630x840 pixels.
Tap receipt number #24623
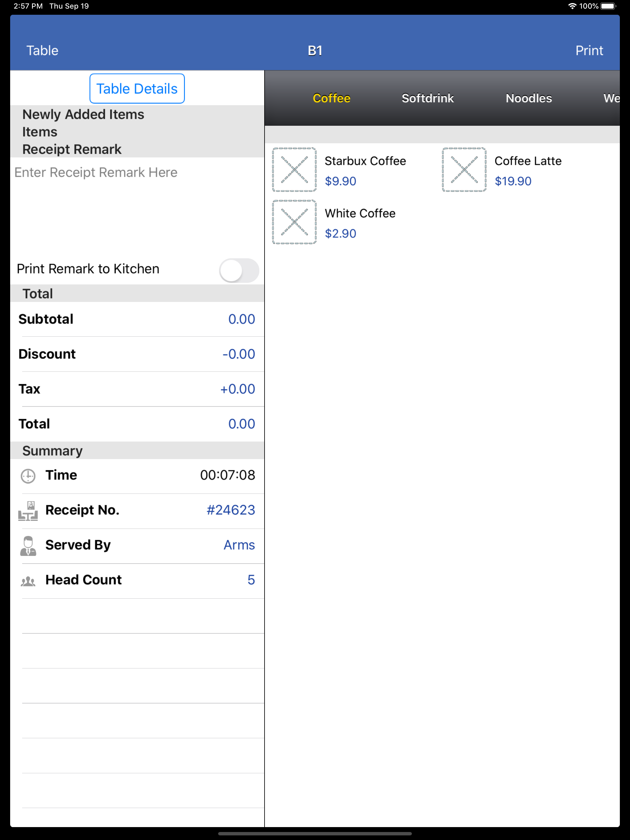[x=231, y=510]
